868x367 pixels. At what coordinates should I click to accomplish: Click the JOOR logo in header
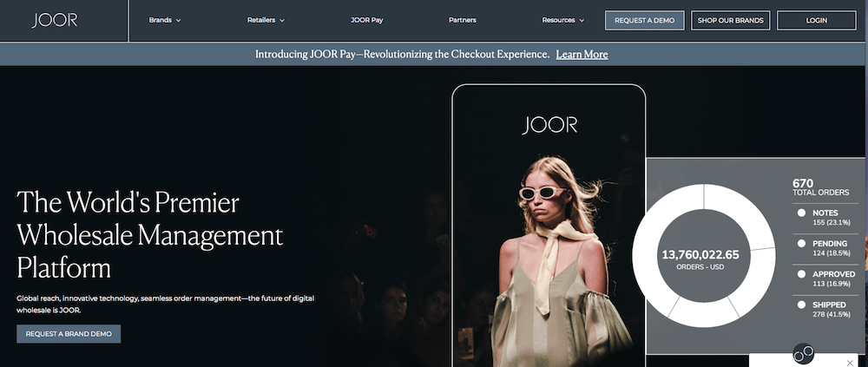55,21
